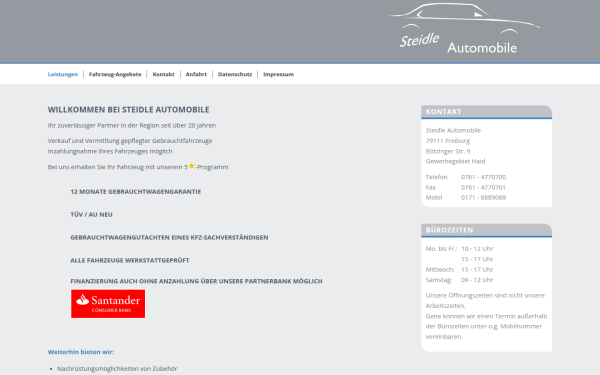Click the note Unsere Öffnungszeiten sind nicht unsere Arbeitszeiten
The width and height of the screenshot is (600, 375).
pyautogui.click(x=485, y=300)
